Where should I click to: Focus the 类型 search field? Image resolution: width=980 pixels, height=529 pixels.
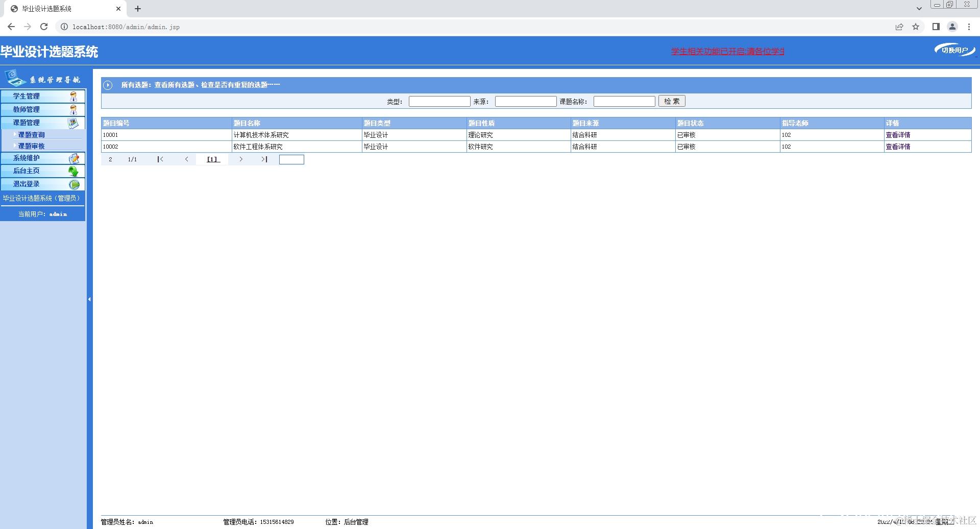coord(439,102)
